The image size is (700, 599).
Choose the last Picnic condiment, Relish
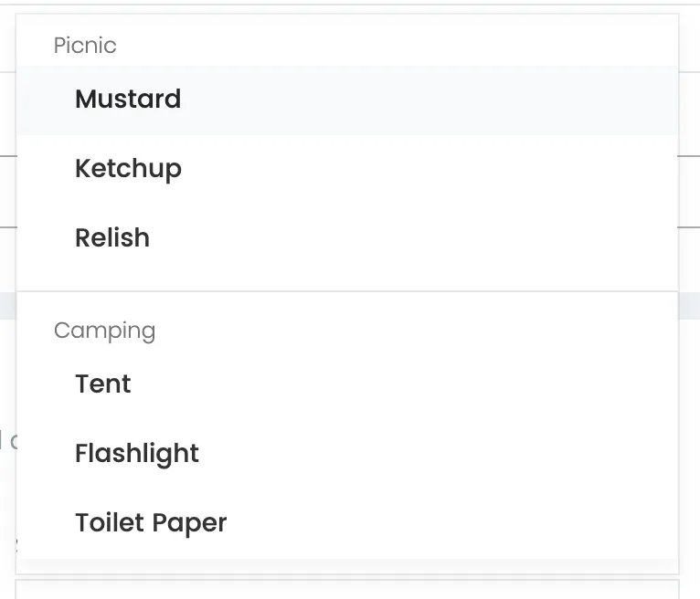(347, 238)
